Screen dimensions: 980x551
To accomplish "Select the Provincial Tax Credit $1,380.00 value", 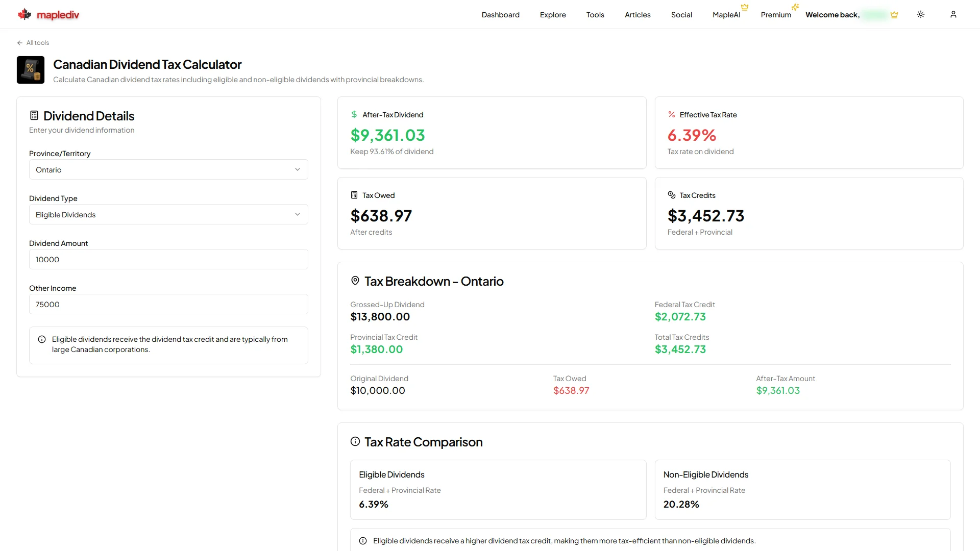I will pyautogui.click(x=376, y=349).
